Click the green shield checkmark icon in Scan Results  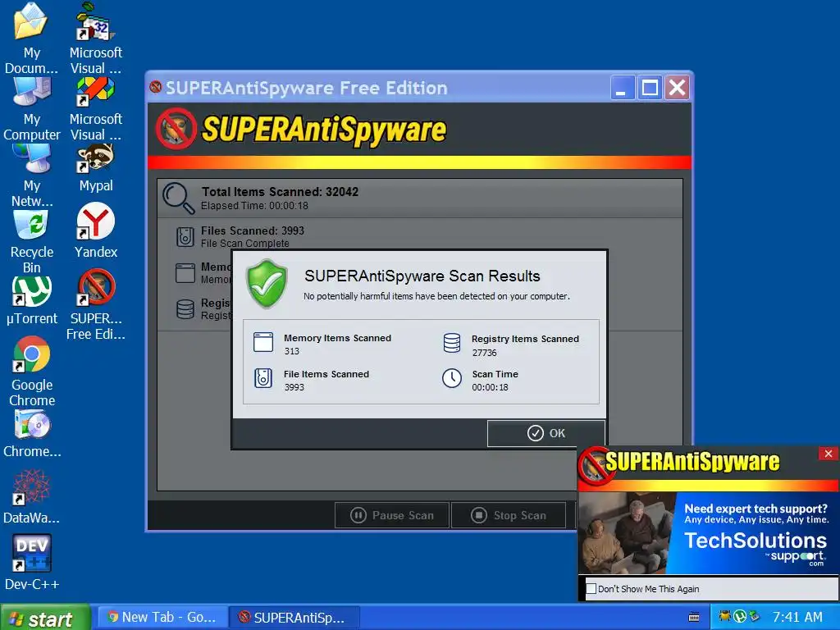pyautogui.click(x=267, y=284)
